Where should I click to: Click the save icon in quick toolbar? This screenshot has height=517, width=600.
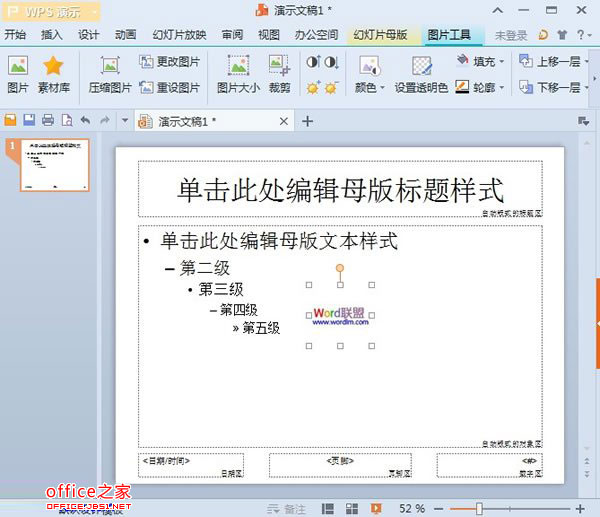coord(29,120)
